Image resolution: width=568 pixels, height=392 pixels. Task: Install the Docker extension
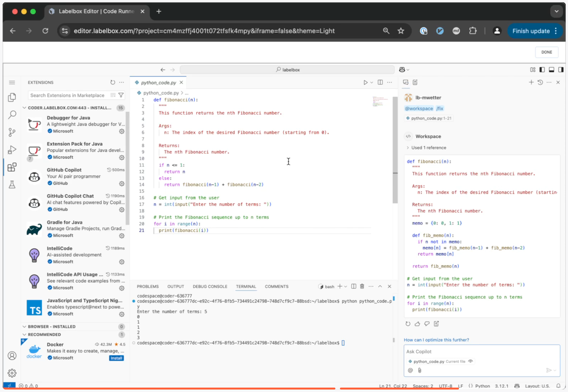pyautogui.click(x=116, y=358)
